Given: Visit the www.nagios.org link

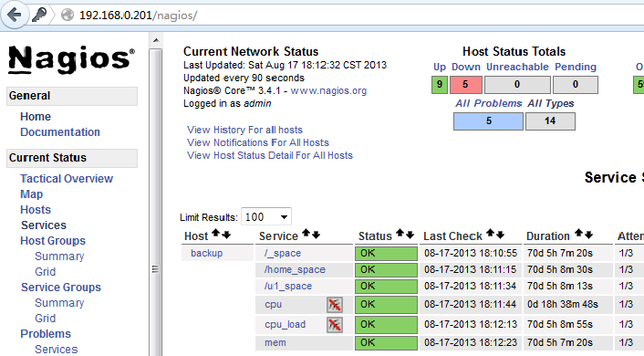Looking at the screenshot, I should (x=328, y=91).
